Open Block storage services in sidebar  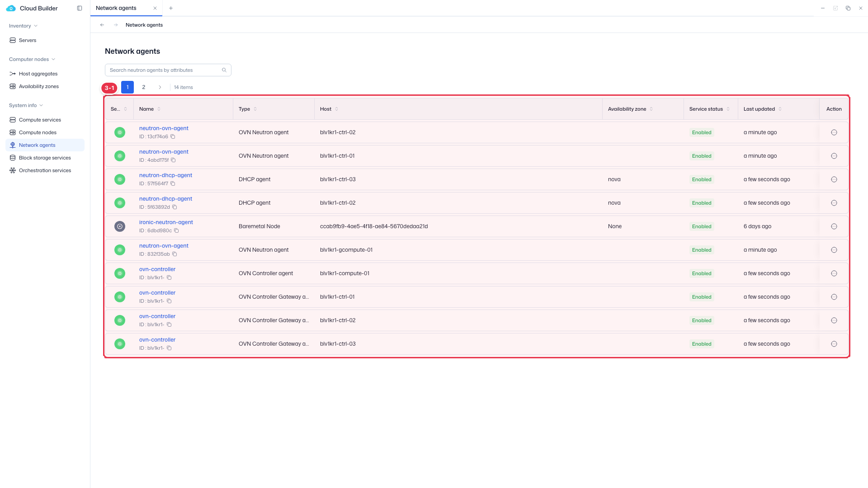pos(45,158)
